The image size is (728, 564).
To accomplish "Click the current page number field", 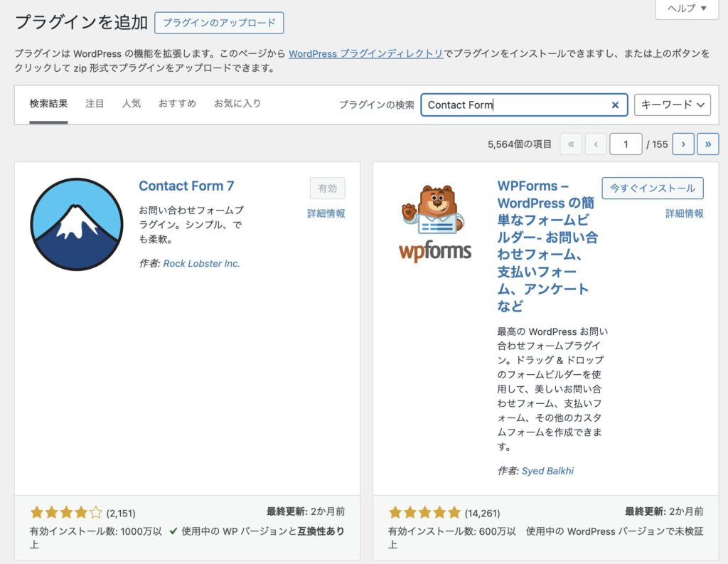I will 626,144.
